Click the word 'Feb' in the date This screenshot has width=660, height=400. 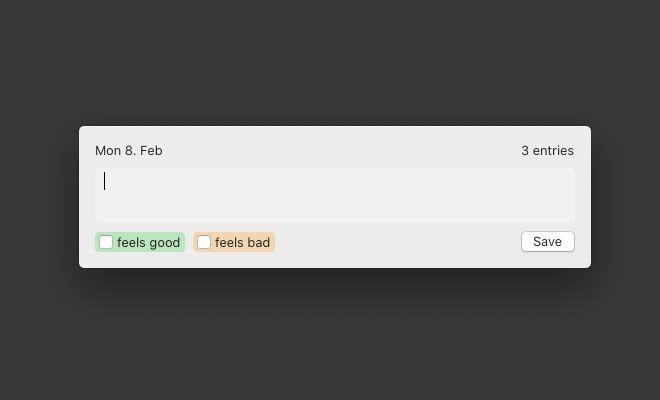pos(151,151)
